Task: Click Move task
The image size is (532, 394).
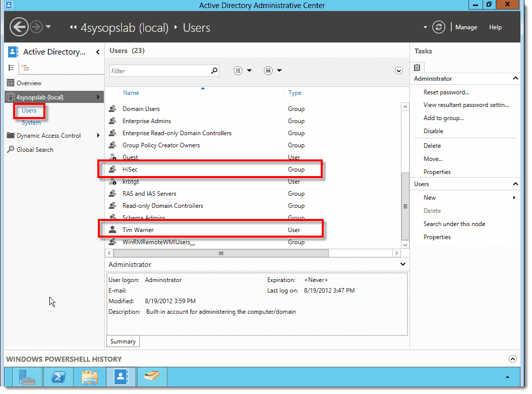Action: (x=433, y=159)
